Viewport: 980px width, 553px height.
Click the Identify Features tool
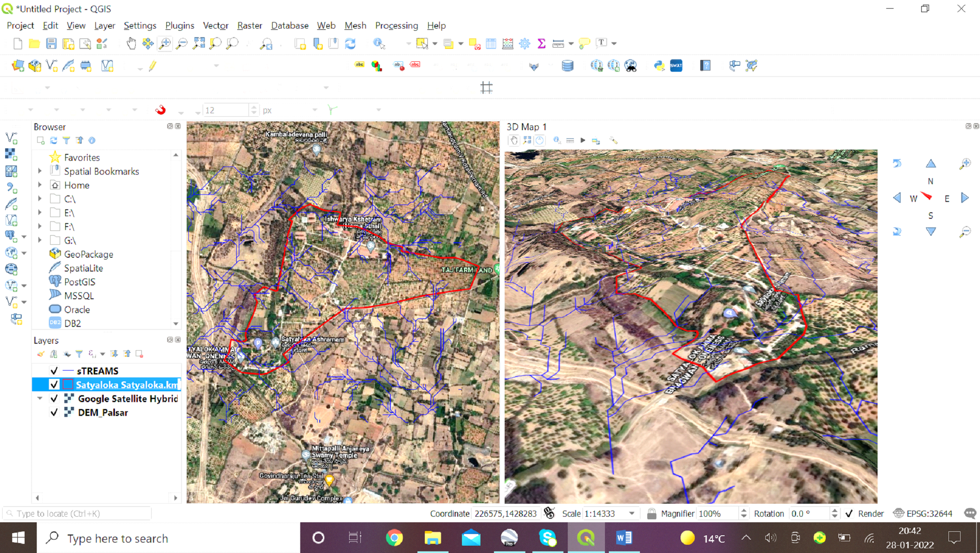[379, 43]
